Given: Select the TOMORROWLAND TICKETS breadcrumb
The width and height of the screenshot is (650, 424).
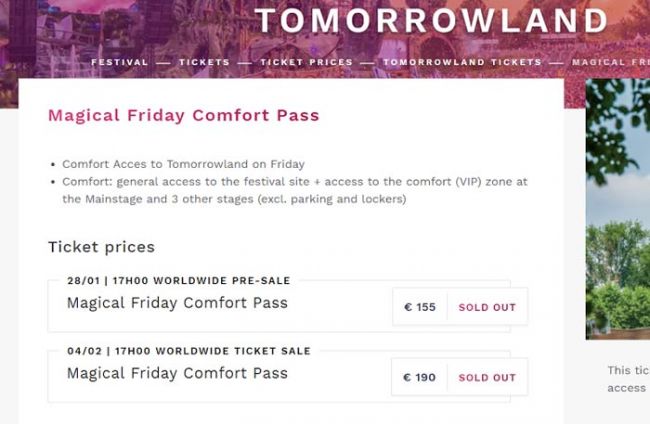Looking at the screenshot, I should tap(463, 62).
